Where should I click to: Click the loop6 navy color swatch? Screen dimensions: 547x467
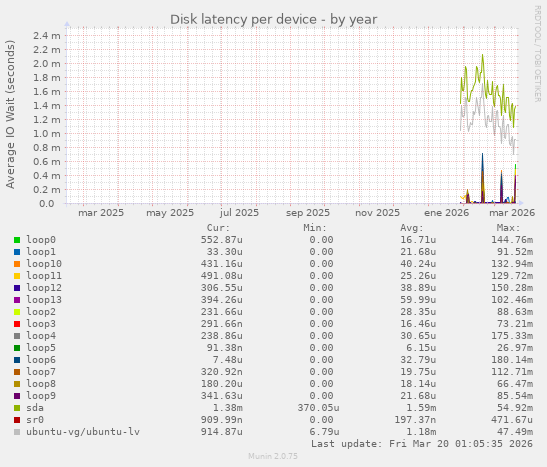(x=17, y=360)
